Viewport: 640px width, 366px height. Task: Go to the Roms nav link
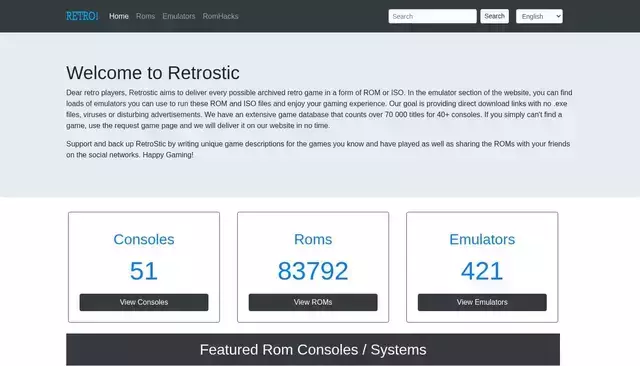click(x=145, y=16)
